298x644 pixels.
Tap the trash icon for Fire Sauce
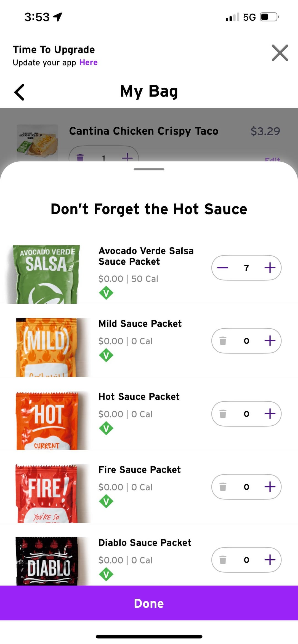(x=223, y=487)
